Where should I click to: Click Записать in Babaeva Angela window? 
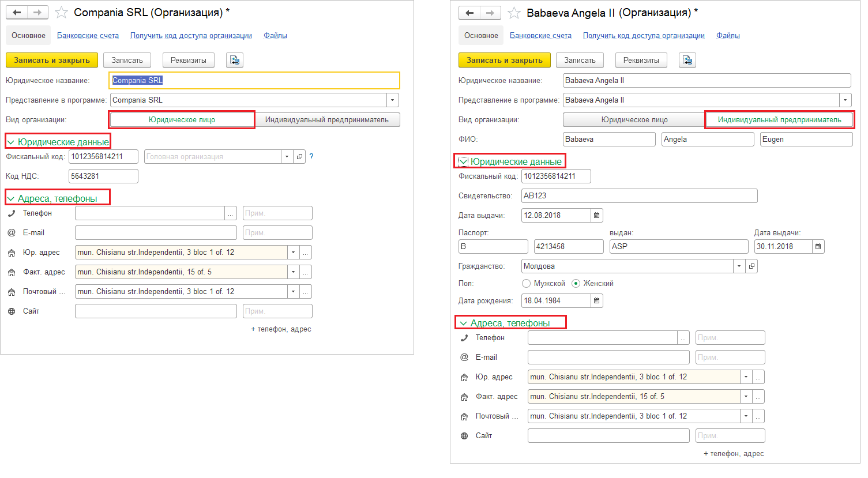[x=580, y=60]
